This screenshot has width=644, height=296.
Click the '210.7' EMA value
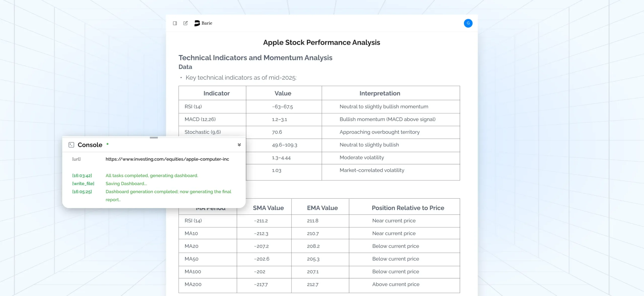click(x=313, y=234)
